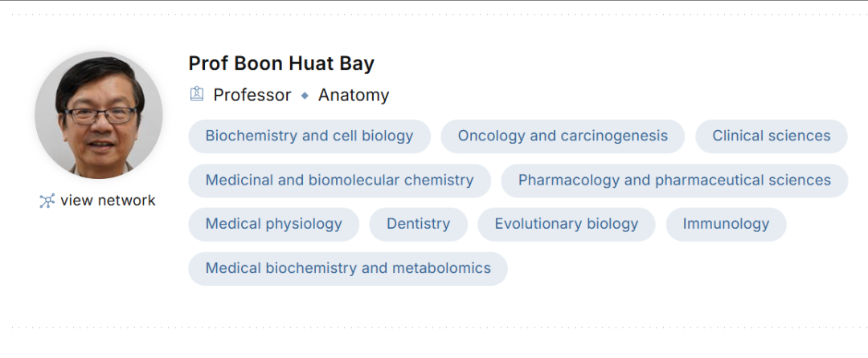Open Medical biochemistry and metabolomics tag

click(348, 269)
